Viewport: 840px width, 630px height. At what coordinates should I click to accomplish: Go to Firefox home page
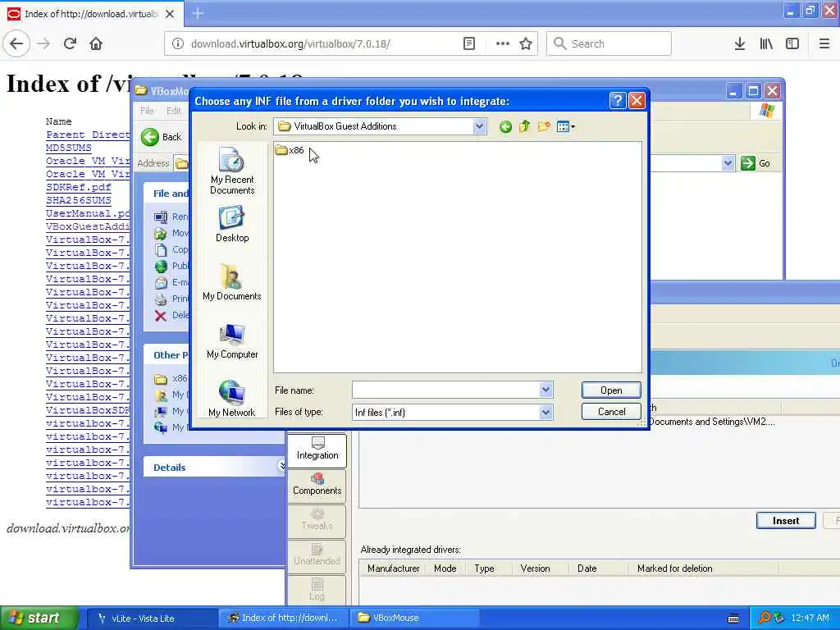96,43
